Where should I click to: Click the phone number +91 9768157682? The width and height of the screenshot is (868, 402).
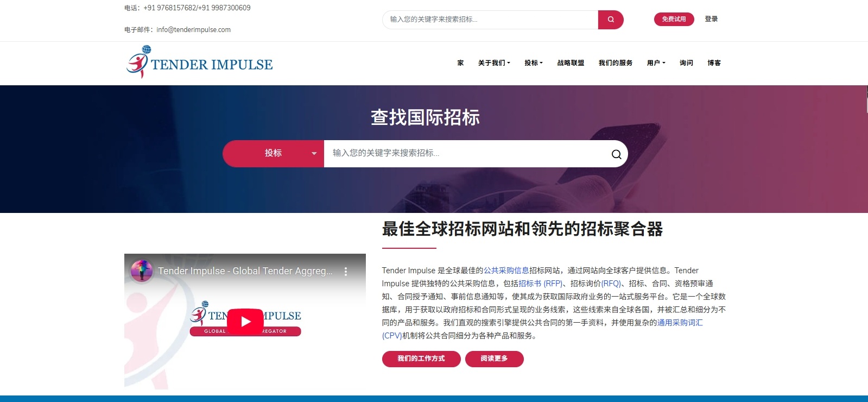click(169, 8)
